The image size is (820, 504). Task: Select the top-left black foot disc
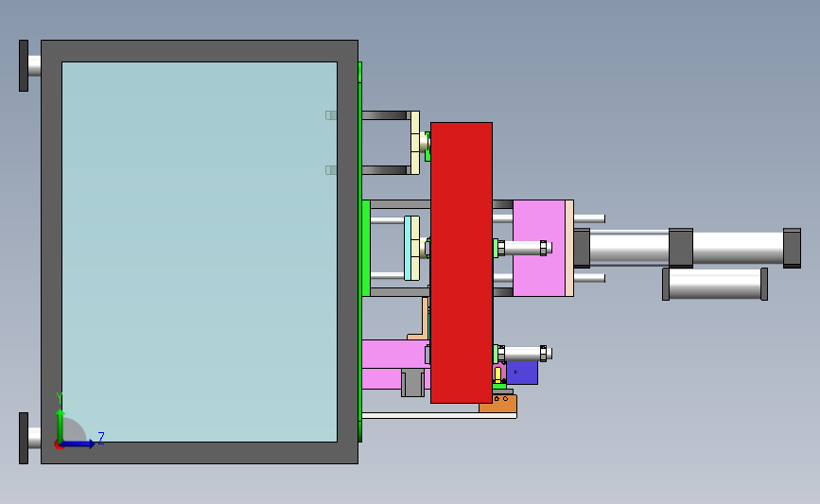click(x=24, y=65)
